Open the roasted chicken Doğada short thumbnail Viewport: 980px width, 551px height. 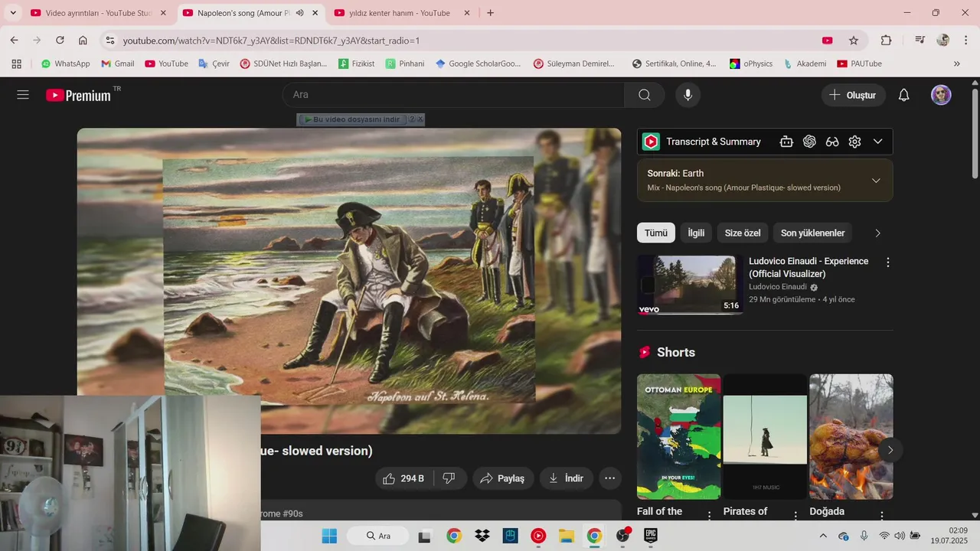851,436
